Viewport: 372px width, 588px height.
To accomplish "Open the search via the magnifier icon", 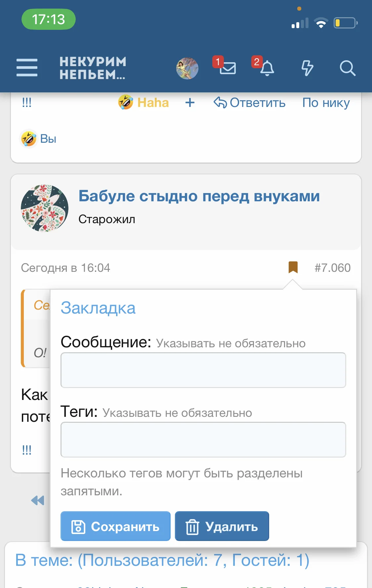I will 348,69.
